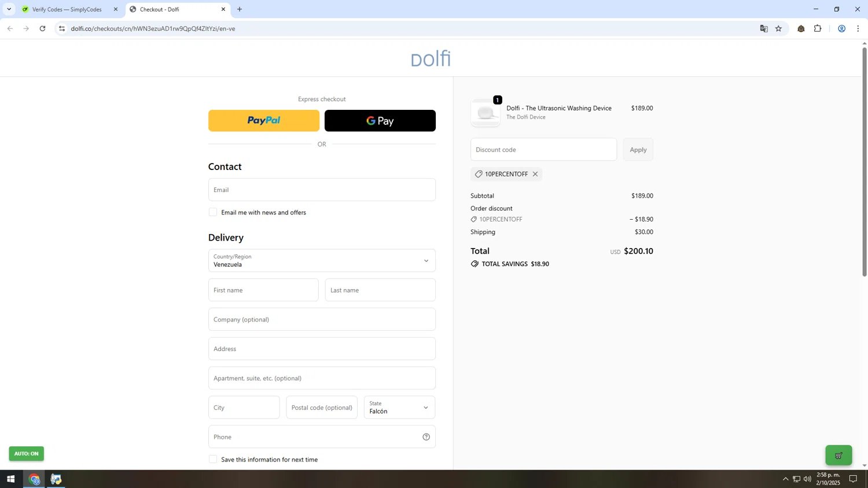Close the Checkout - Dolfi tab
Screen dimensions: 868x488
click(x=223, y=9)
